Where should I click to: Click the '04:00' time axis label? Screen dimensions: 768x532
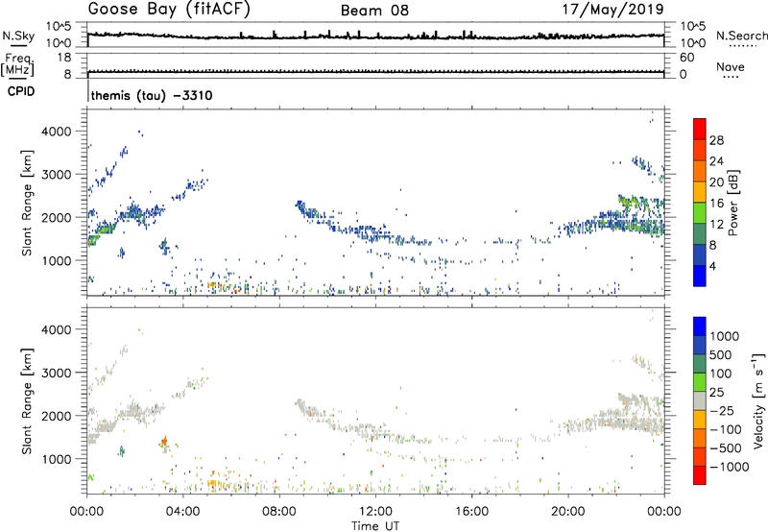coord(182,512)
